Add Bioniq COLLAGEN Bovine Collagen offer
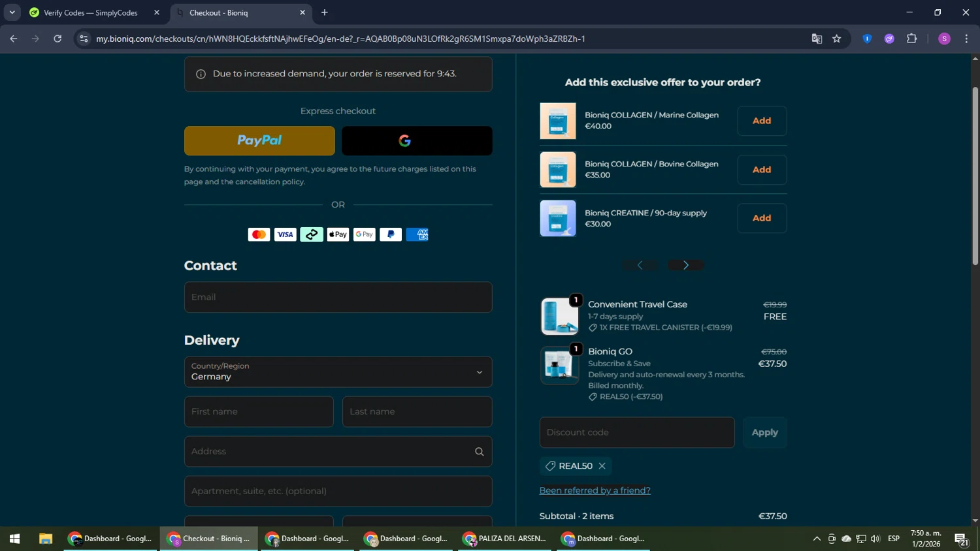Image resolution: width=980 pixels, height=551 pixels. click(x=762, y=170)
